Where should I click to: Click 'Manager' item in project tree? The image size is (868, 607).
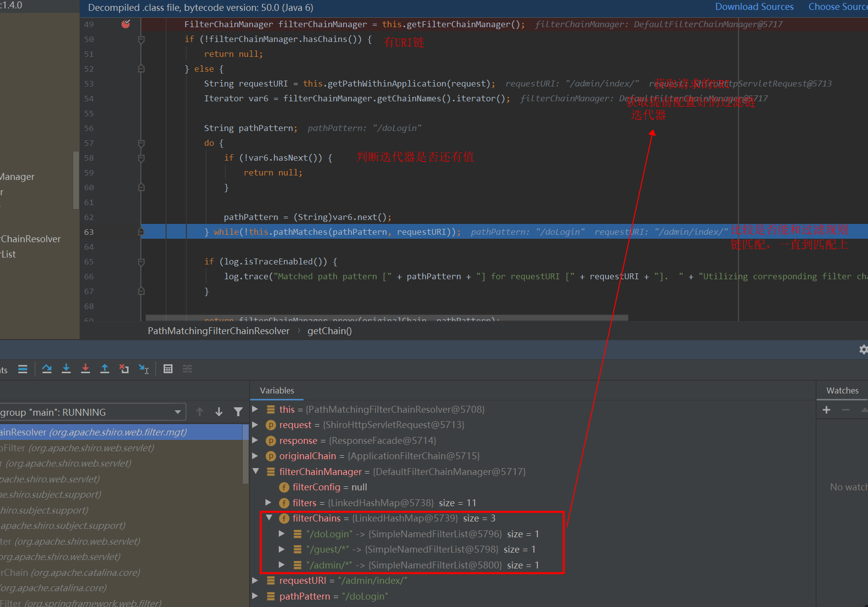(x=17, y=176)
